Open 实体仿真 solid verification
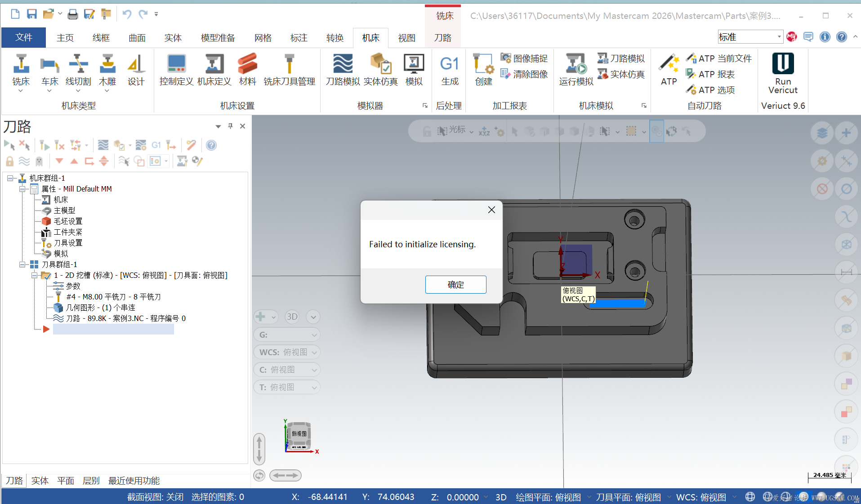 (380, 70)
